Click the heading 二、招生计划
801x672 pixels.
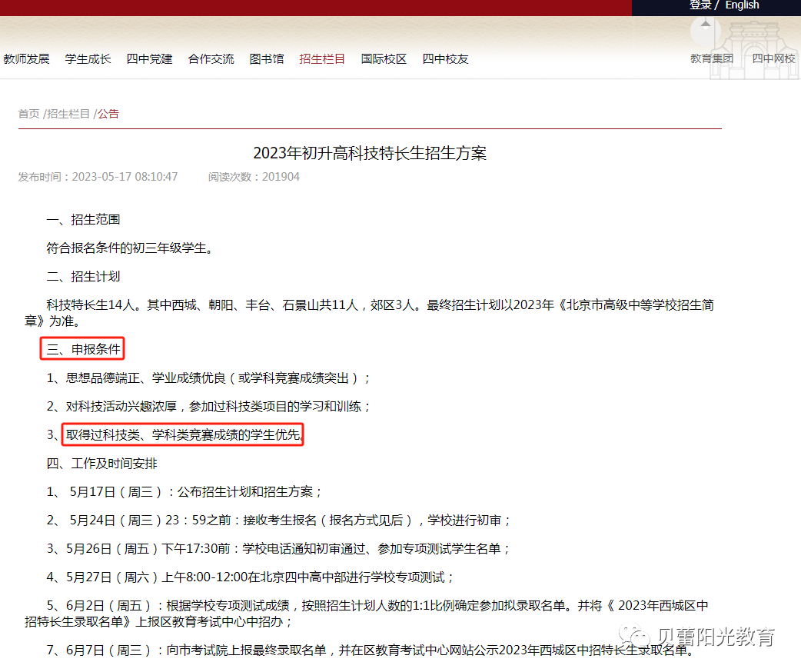83,277
